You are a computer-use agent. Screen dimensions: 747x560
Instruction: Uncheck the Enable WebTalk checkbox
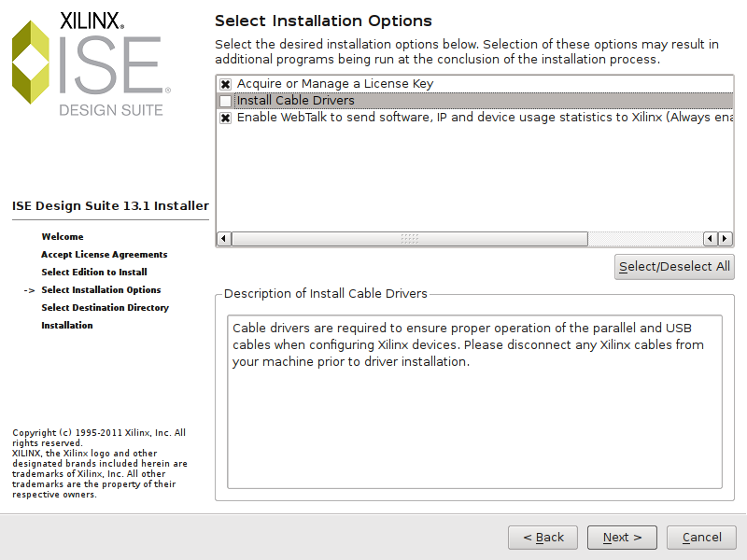225,118
